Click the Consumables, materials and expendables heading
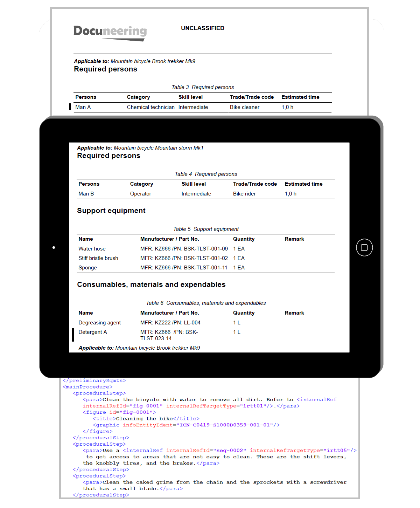 click(x=151, y=284)
